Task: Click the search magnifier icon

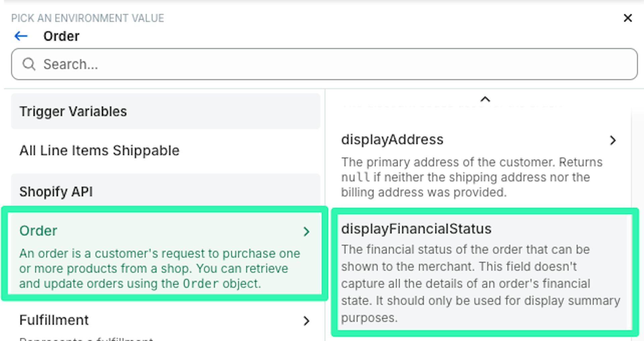Action: click(x=29, y=64)
